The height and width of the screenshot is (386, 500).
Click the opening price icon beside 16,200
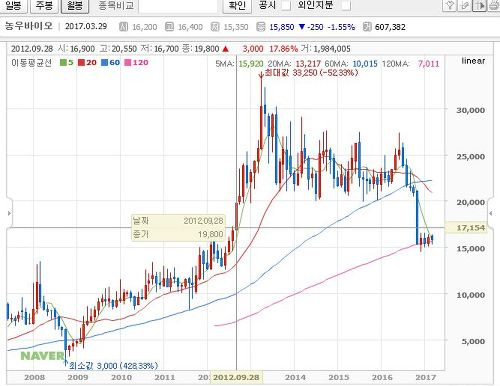(x=123, y=27)
